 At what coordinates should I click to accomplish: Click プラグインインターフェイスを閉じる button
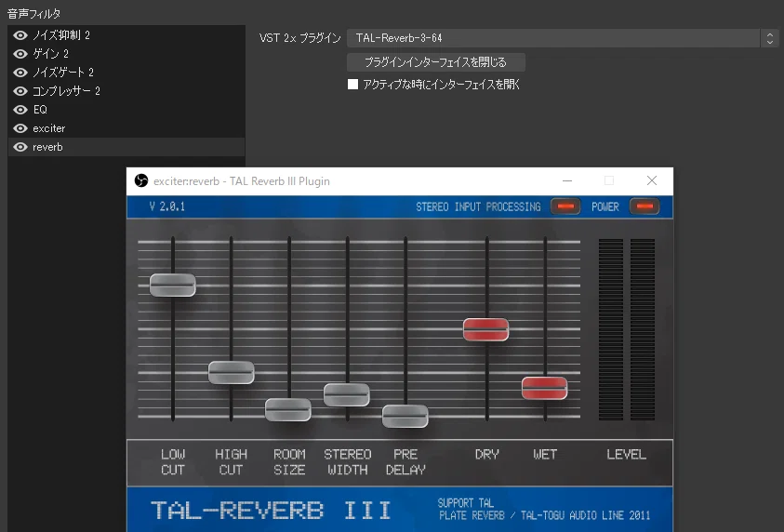(x=436, y=62)
